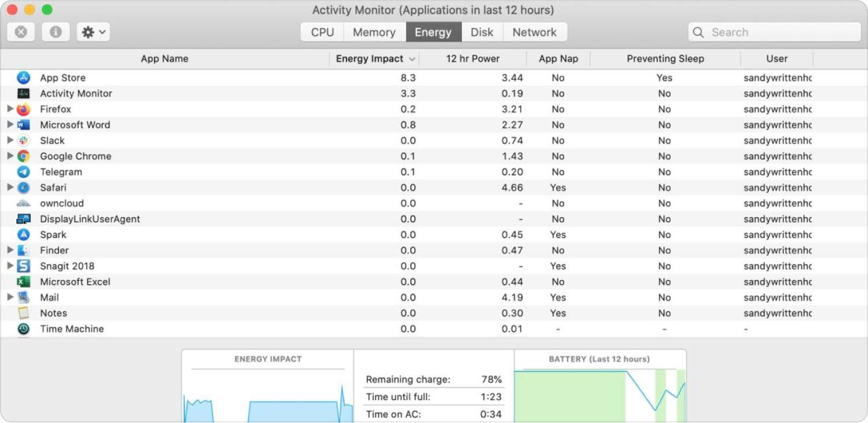The height and width of the screenshot is (423, 868).
Task: Click the Microsoft Excel icon
Action: (x=23, y=282)
